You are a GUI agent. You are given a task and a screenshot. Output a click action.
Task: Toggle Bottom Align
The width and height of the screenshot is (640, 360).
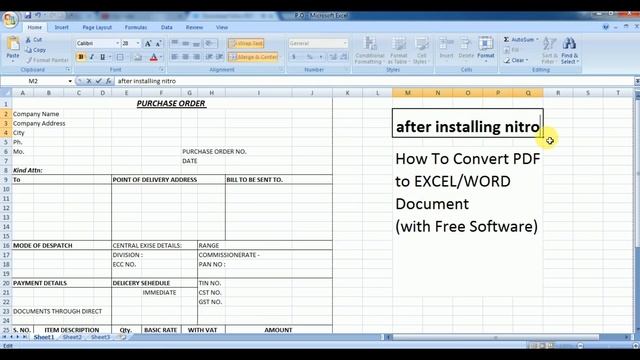pos(196,43)
